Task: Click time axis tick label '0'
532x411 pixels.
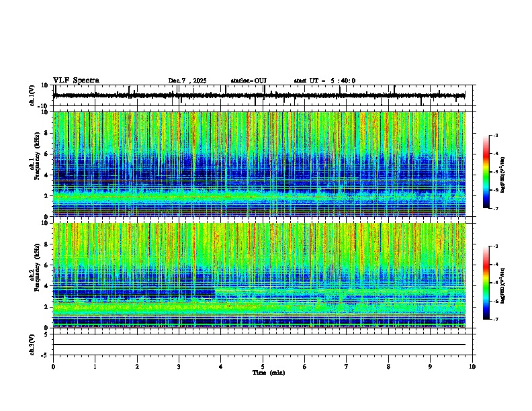Action: point(53,367)
